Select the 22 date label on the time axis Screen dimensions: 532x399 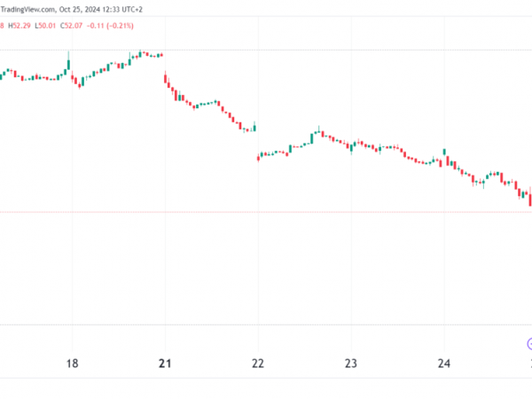258,363
